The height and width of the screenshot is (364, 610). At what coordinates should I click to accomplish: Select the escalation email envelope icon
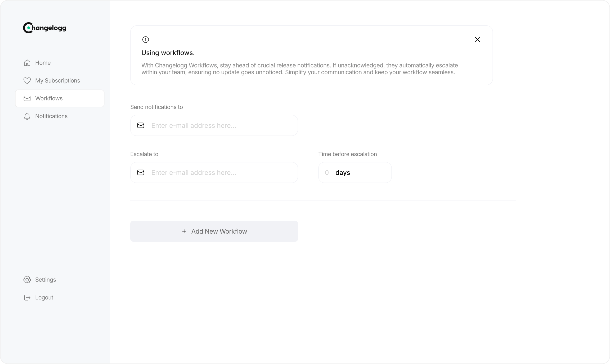141,172
